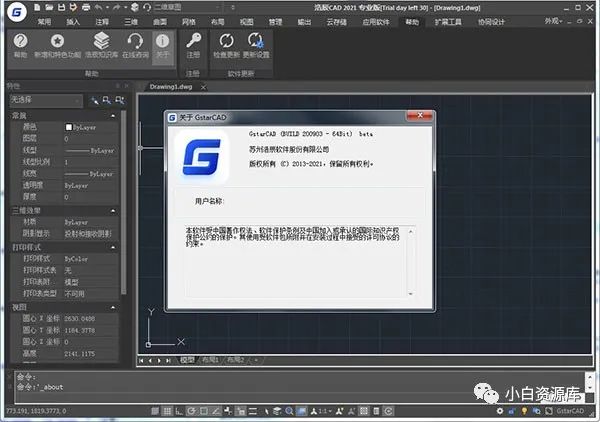The width and height of the screenshot is (600, 422).
Task: Toggle grid display in status bar
Action: click(167, 411)
